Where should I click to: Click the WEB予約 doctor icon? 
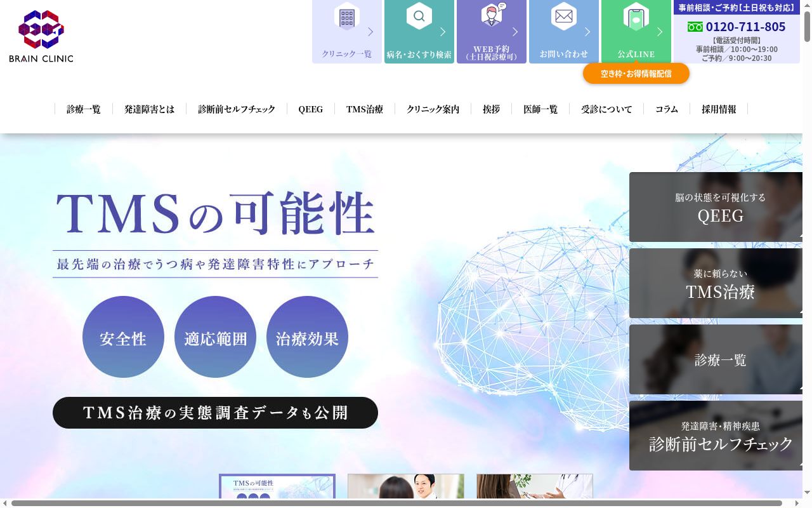click(493, 14)
